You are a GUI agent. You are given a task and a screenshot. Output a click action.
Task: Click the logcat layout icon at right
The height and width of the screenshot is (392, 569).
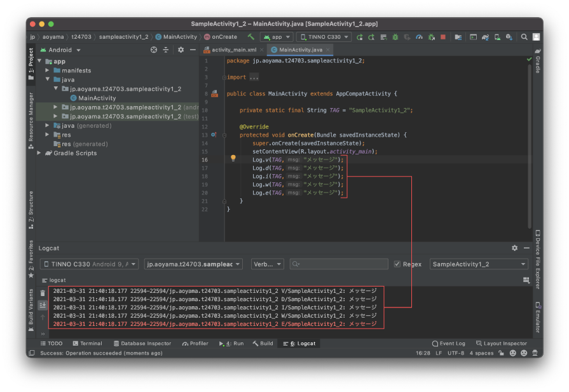click(526, 280)
